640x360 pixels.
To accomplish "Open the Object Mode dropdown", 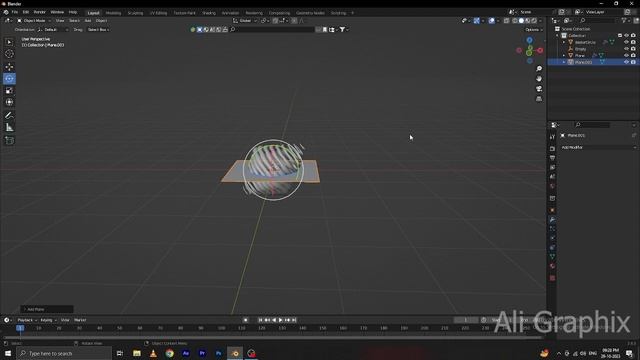I will coord(34,20).
